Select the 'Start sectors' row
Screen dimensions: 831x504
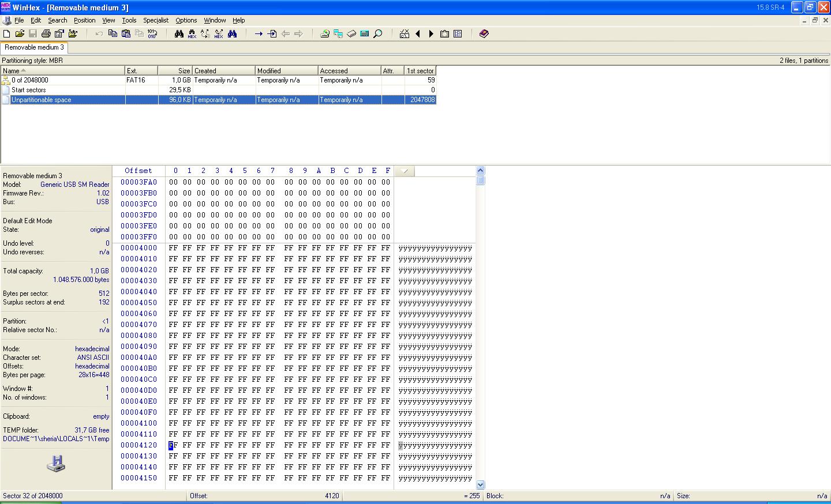218,90
